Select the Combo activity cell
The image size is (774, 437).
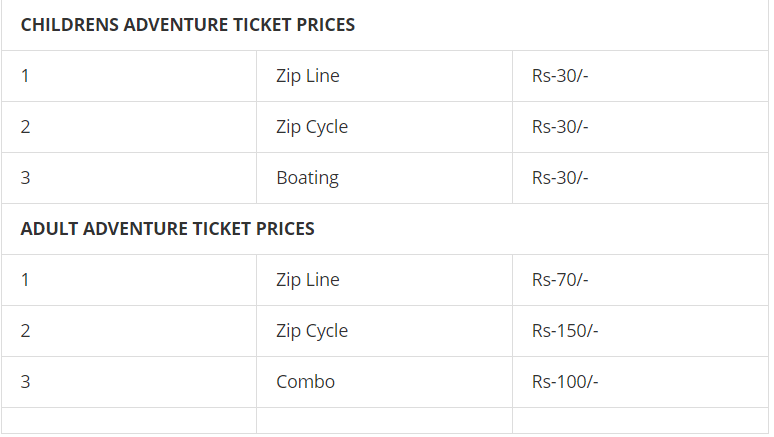tap(305, 382)
